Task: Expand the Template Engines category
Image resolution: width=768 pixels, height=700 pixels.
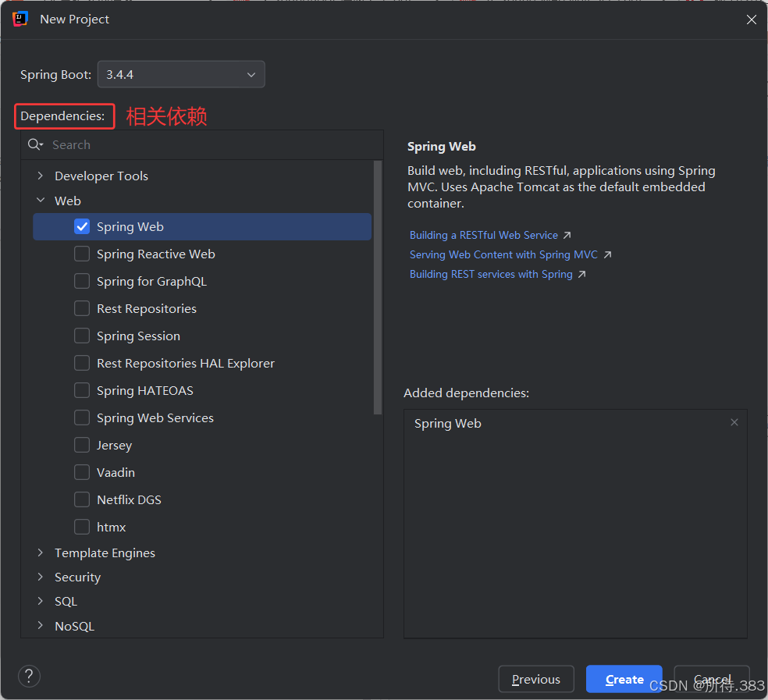Action: 40,553
